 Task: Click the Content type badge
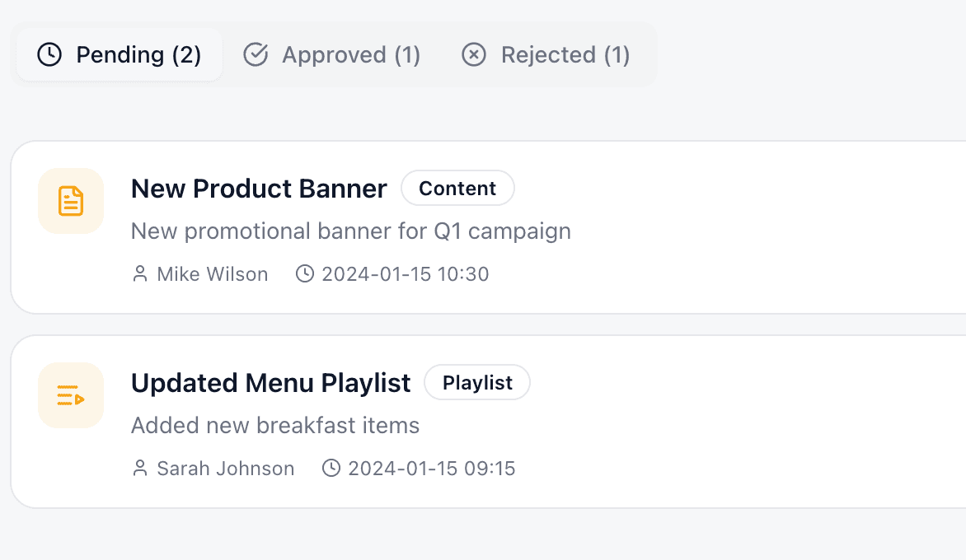457,189
